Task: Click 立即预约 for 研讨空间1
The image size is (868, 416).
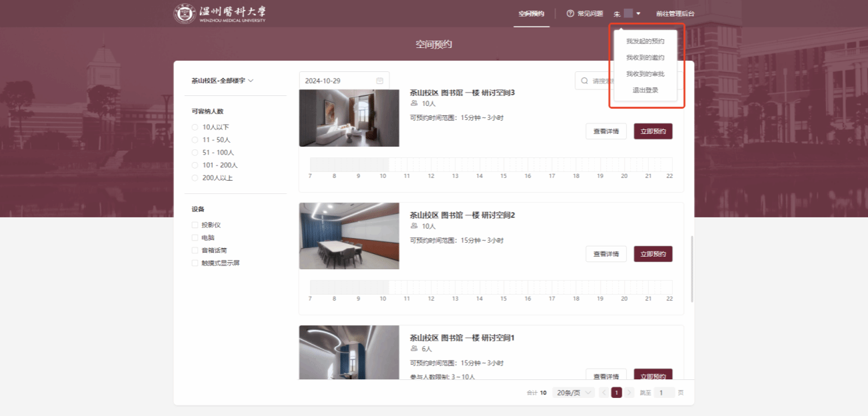Action: pos(653,375)
